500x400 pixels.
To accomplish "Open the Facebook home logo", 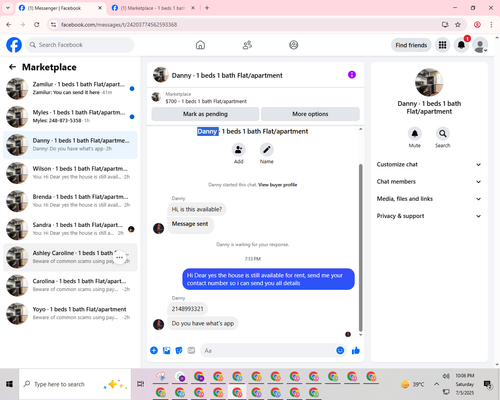I will point(14,45).
